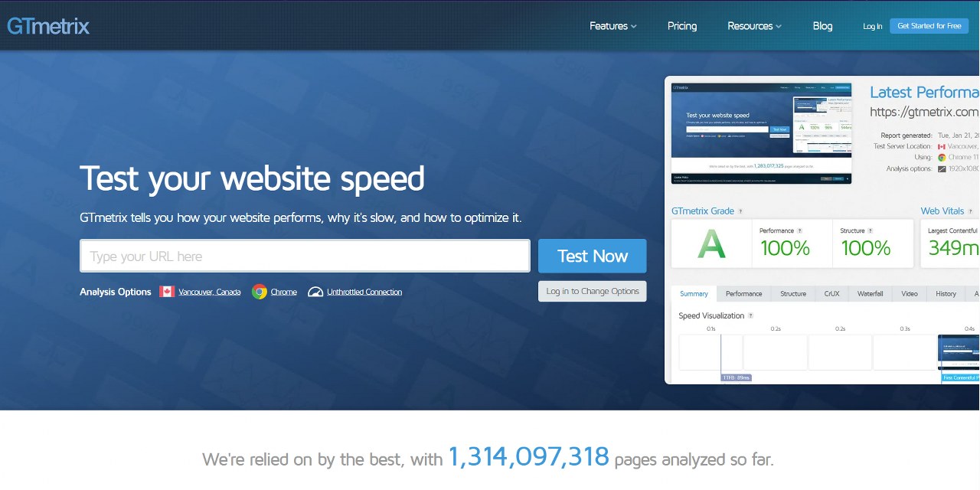Click the 0.3s filmstrip time label

tap(905, 328)
